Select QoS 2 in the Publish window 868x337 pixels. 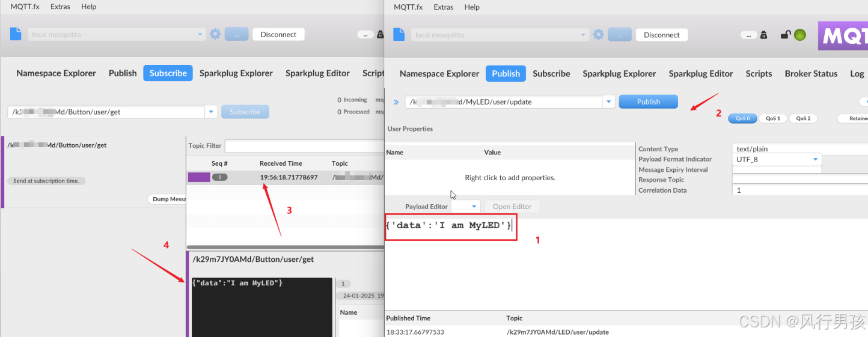[x=803, y=118]
